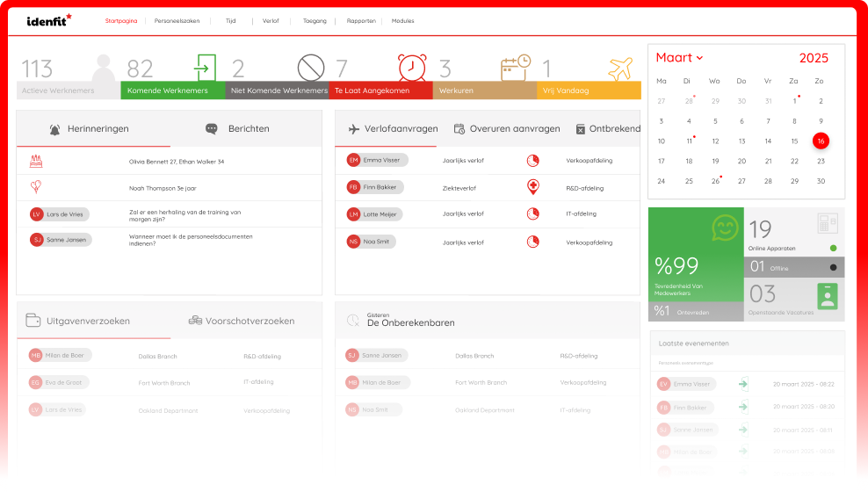Select day 16 in the calendar
The width and height of the screenshot is (868, 499).
[821, 141]
